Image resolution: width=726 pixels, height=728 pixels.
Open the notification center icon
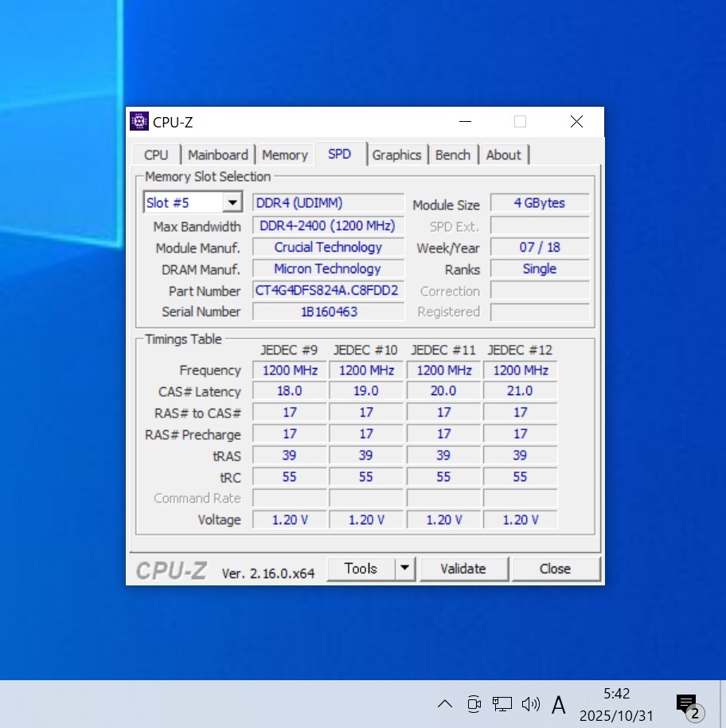point(685,704)
